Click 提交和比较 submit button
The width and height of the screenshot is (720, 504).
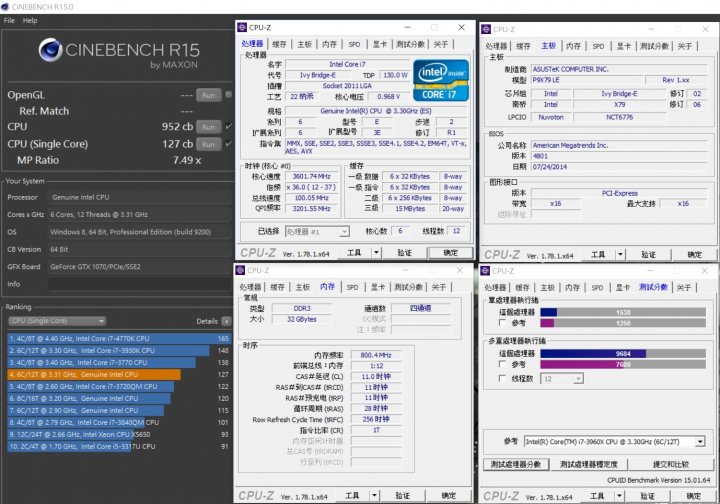[x=670, y=464]
